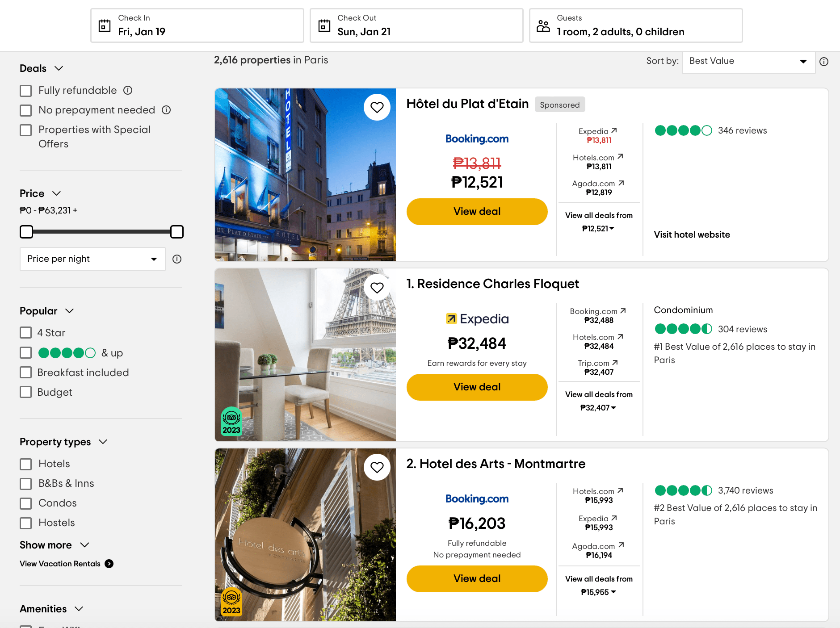Click the Check In calendar icon
Viewport: 840px width, 628px height.
tap(105, 25)
